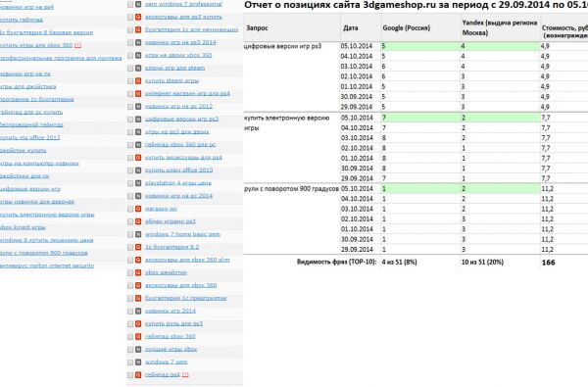Click the Видимость фраз (TOP-10) label
588x387 pixels.
(336, 262)
